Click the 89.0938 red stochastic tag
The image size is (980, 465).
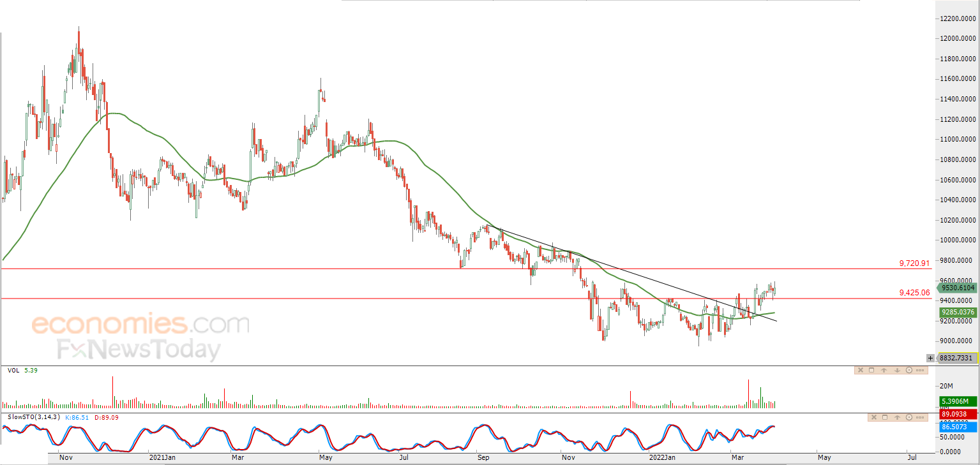coord(958,414)
